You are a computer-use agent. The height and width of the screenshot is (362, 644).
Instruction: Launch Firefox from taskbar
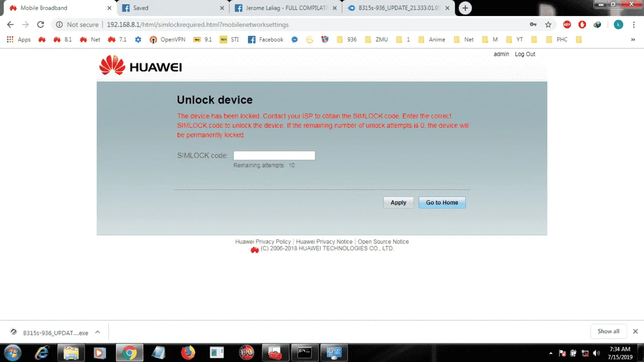tap(188, 352)
